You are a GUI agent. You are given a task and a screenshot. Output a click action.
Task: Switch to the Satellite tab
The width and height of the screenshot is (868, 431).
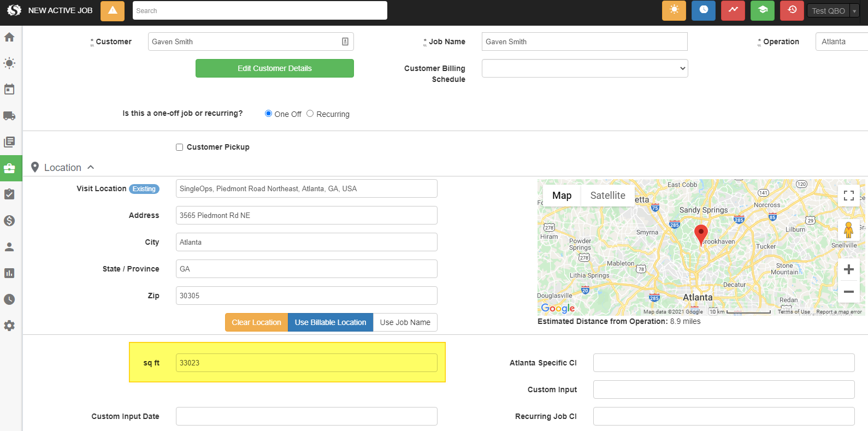[607, 196]
